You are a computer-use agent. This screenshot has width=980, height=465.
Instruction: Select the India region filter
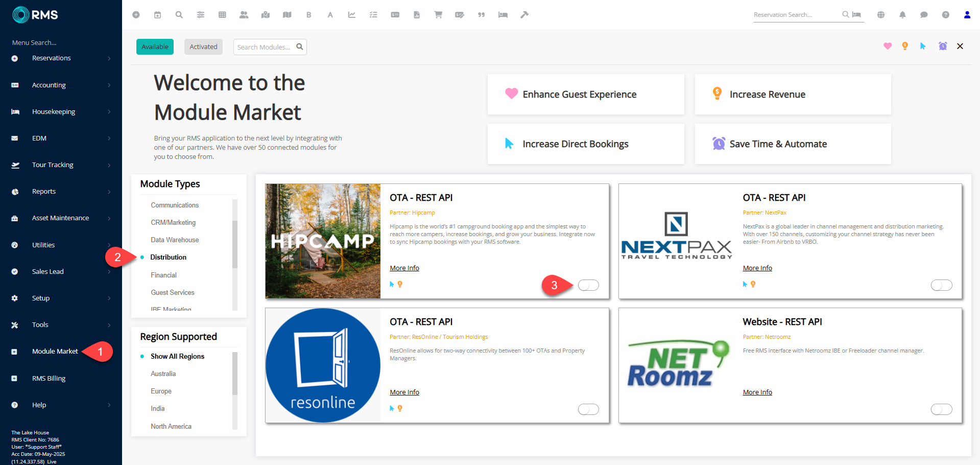coord(157,408)
